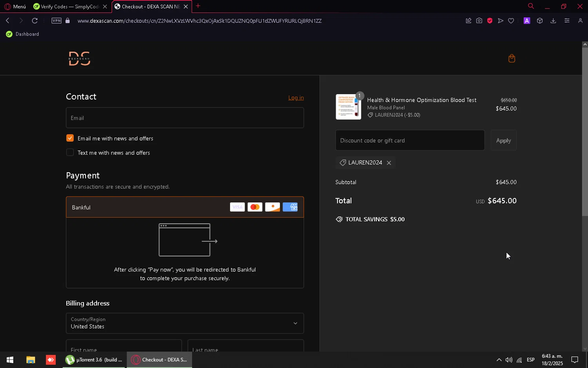Open the notification center icon
The width and height of the screenshot is (588, 368).
(575, 360)
